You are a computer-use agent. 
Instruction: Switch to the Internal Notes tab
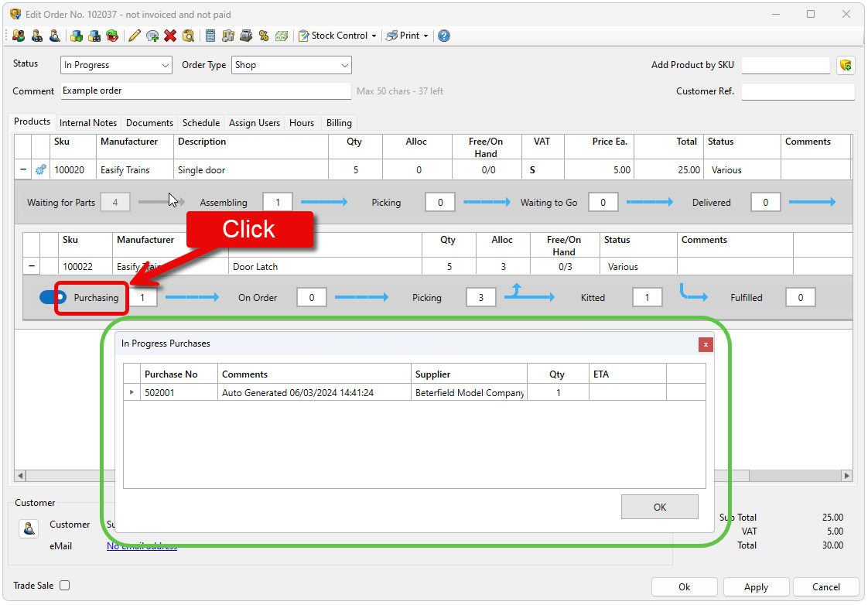click(x=88, y=123)
